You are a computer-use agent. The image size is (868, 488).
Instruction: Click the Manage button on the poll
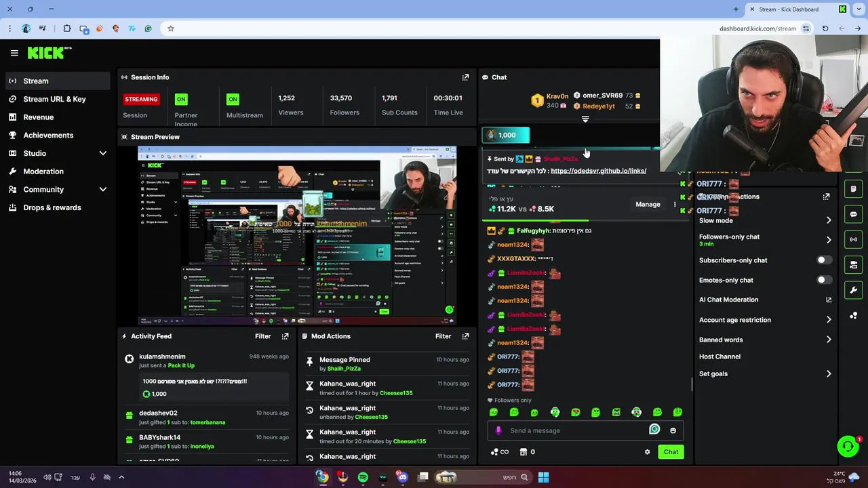[648, 204]
